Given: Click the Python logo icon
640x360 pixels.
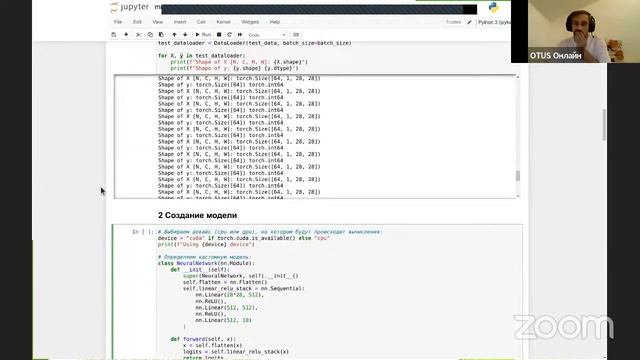Looking at the screenshot, I should (493, 7).
